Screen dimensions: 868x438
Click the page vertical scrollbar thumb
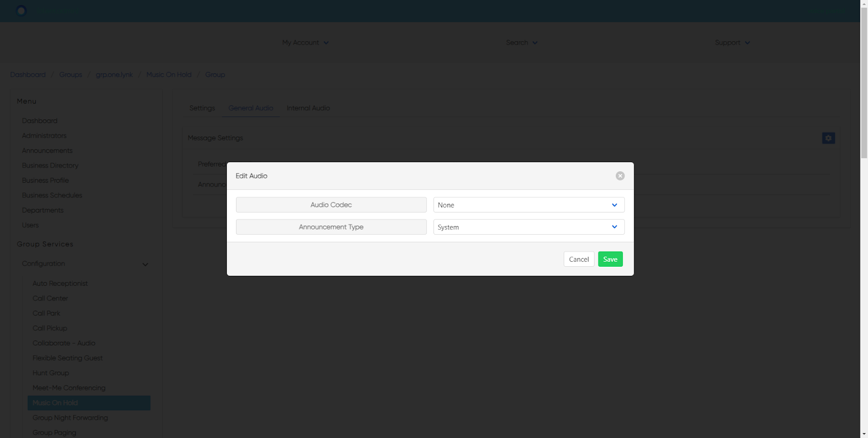[864, 83]
